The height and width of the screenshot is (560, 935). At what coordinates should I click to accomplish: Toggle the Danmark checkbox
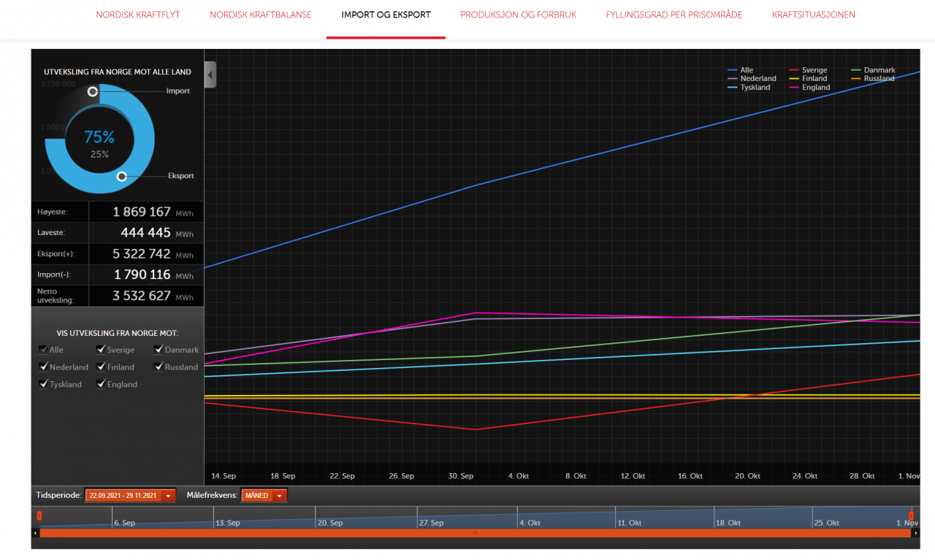pyautogui.click(x=159, y=350)
